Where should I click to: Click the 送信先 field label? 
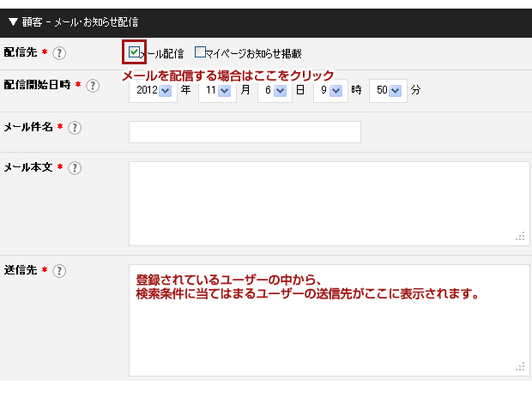[21, 270]
